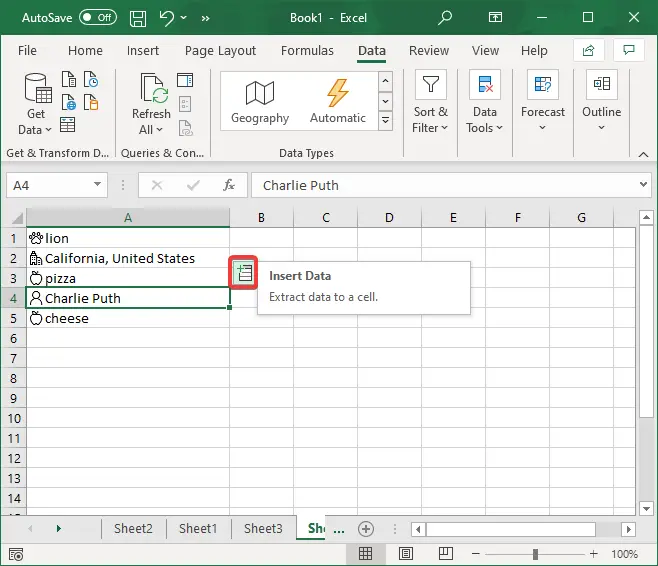Click the zoom slider handle
The image size is (658, 566).
[x=535, y=554]
